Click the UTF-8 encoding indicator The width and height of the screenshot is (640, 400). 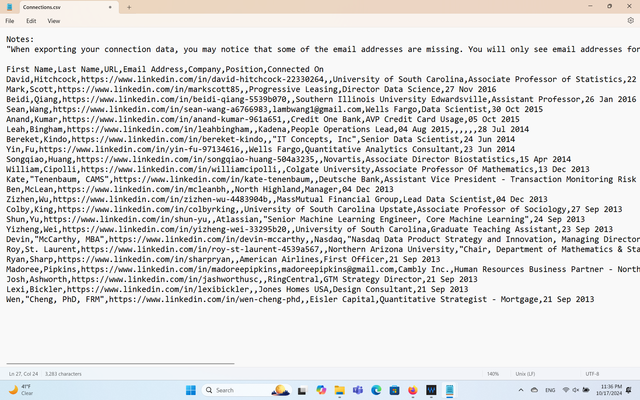(592, 373)
